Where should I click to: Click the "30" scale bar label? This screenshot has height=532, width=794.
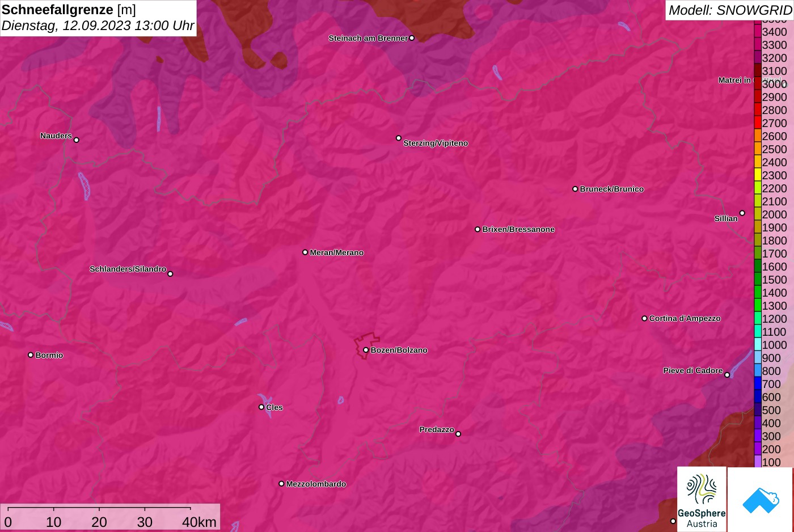click(x=145, y=522)
